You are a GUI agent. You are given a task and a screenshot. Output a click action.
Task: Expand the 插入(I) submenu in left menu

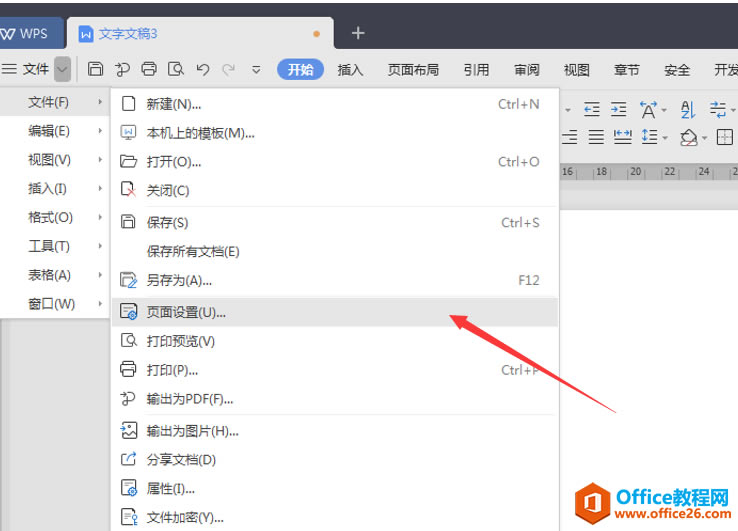pos(55,188)
